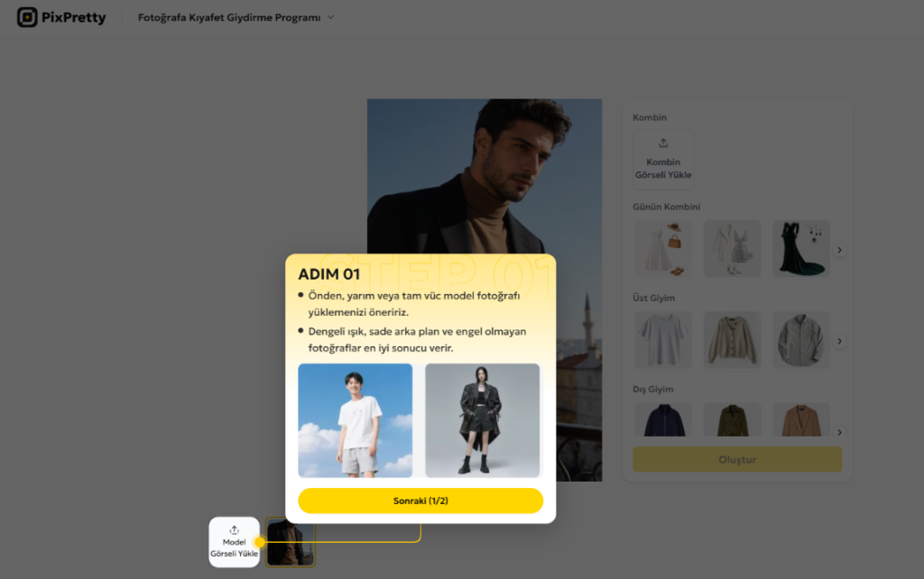Select the white dress with hat outfit
924x579 pixels.
click(x=663, y=249)
